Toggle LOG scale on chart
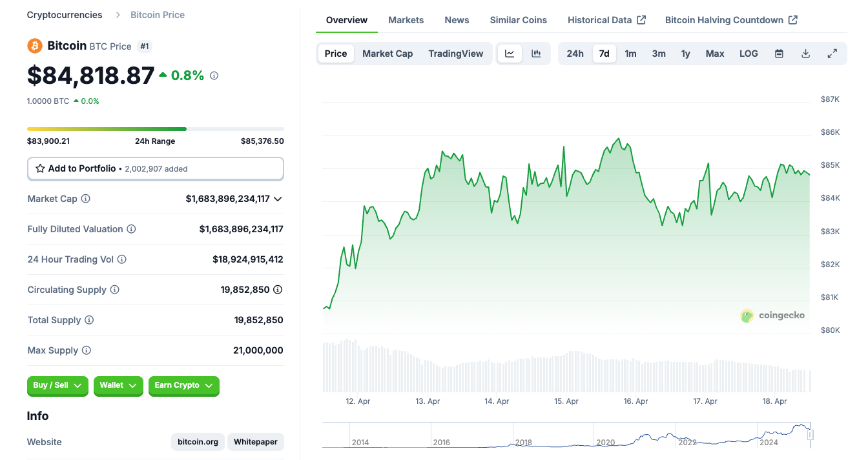The image size is (868, 460). pyautogui.click(x=749, y=54)
